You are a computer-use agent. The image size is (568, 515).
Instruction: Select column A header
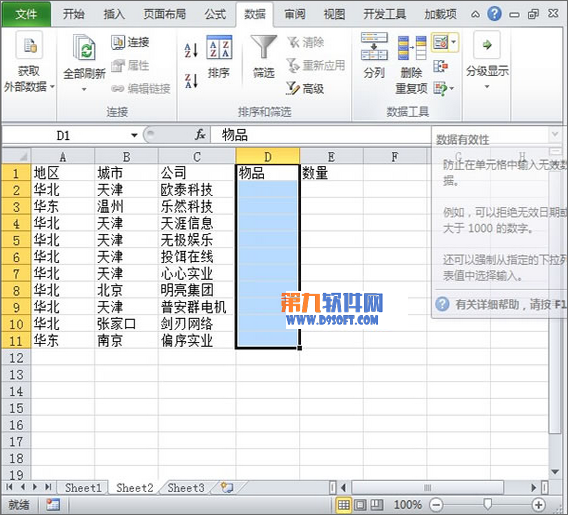pos(63,156)
